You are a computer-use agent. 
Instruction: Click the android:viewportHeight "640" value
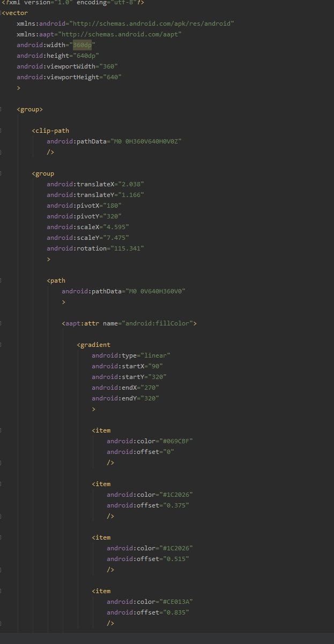coord(111,77)
